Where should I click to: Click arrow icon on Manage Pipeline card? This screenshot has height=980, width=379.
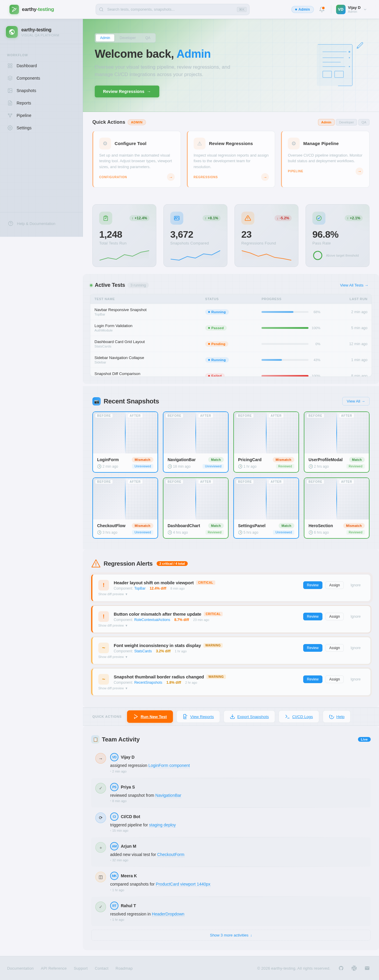point(359,171)
